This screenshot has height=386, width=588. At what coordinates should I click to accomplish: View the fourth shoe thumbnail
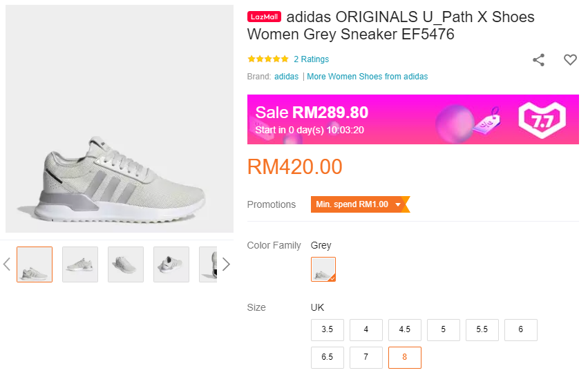click(x=171, y=264)
